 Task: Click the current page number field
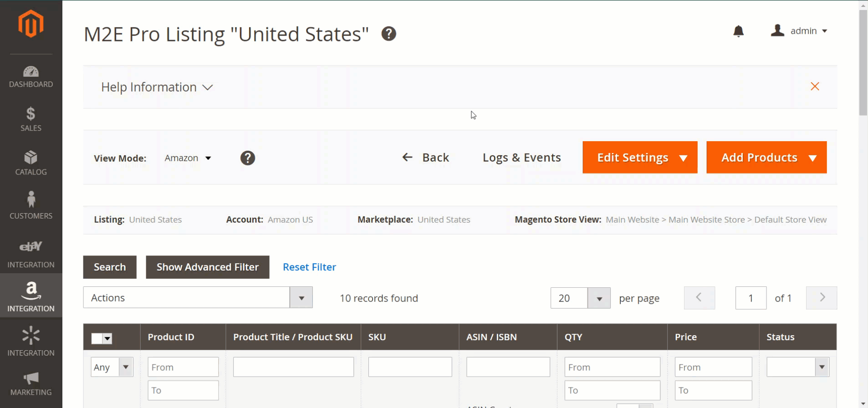pyautogui.click(x=751, y=298)
